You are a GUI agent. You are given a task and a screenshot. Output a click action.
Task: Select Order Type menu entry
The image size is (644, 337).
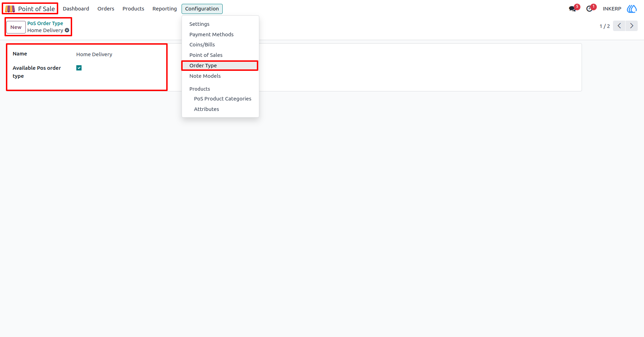220,66
